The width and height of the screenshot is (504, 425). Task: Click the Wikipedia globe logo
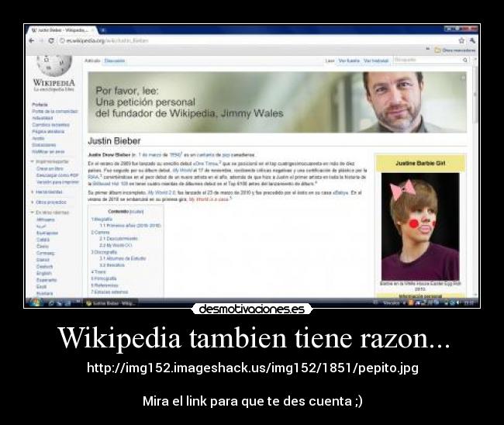pyautogui.click(x=54, y=66)
